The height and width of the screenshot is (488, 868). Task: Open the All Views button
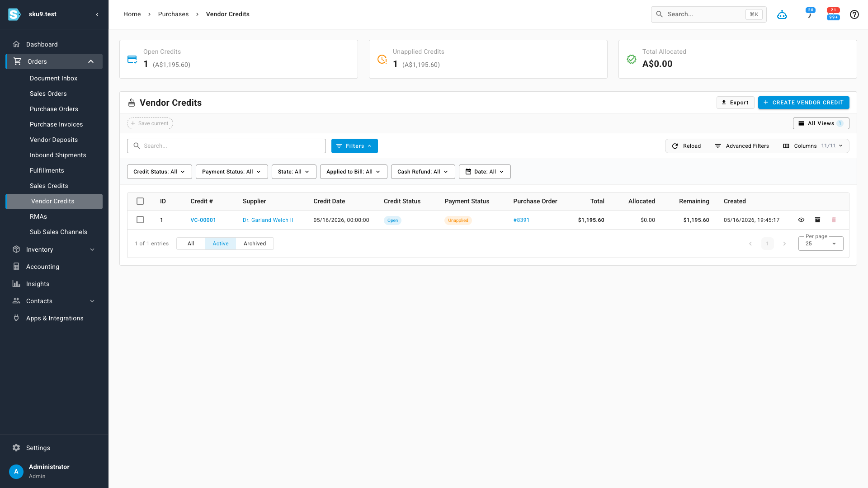pyautogui.click(x=821, y=123)
